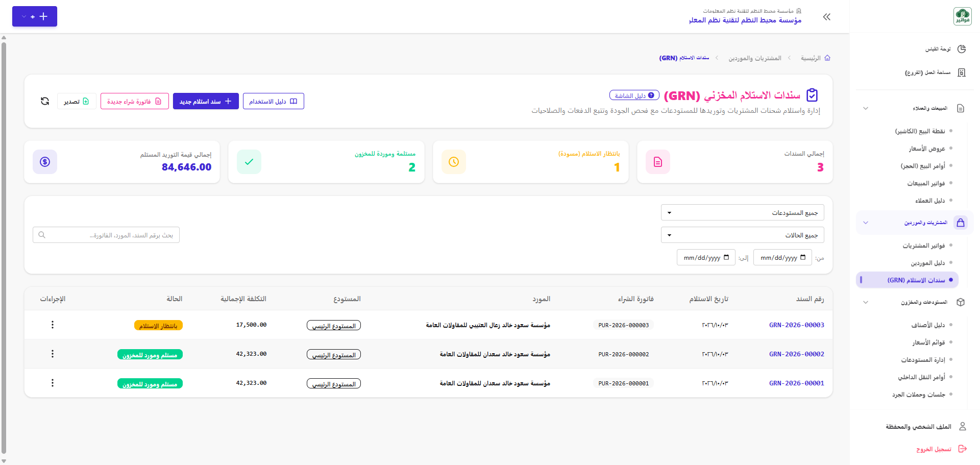Click invoice tag PUR-2026-000002
Image resolution: width=980 pixels, height=465 pixels.
[624, 354]
